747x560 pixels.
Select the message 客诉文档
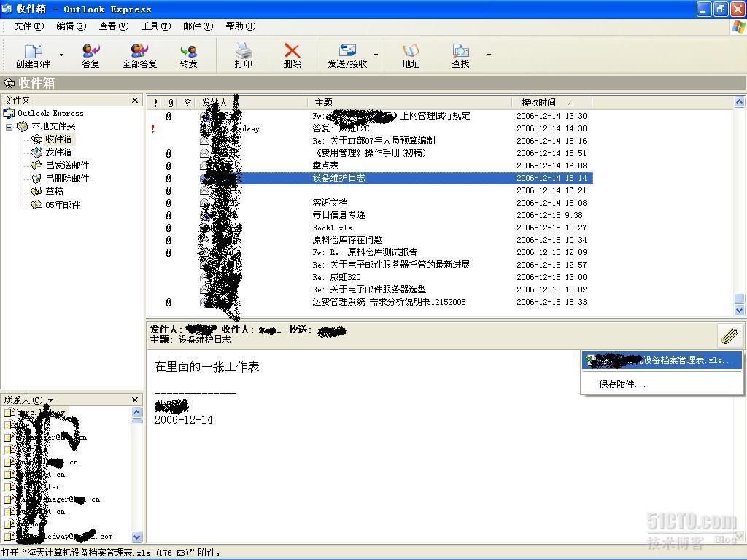point(370,203)
